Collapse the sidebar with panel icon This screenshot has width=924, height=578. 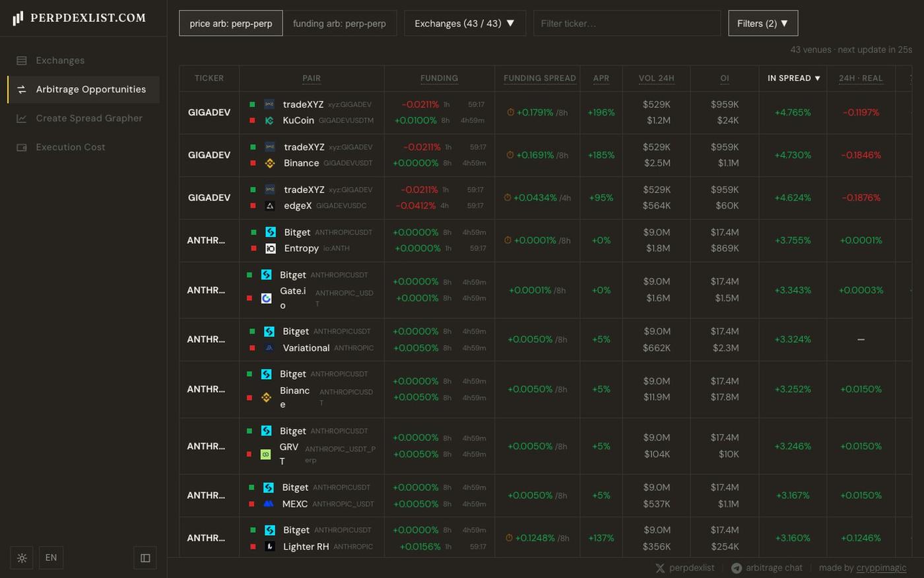[x=145, y=558]
